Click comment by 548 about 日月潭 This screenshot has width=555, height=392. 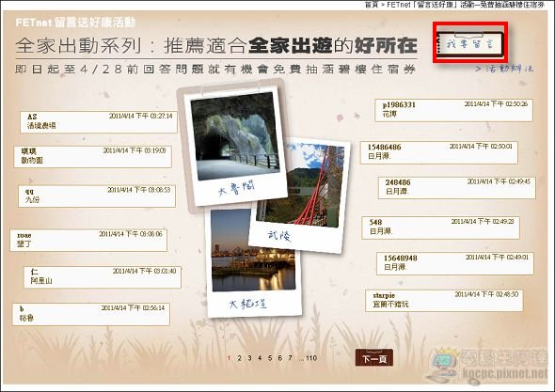point(440,227)
